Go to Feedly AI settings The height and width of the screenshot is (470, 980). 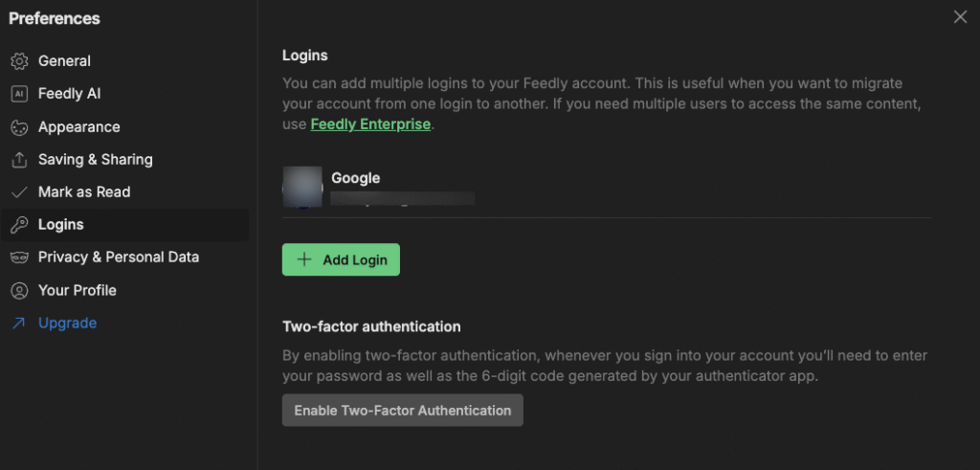tap(69, 94)
